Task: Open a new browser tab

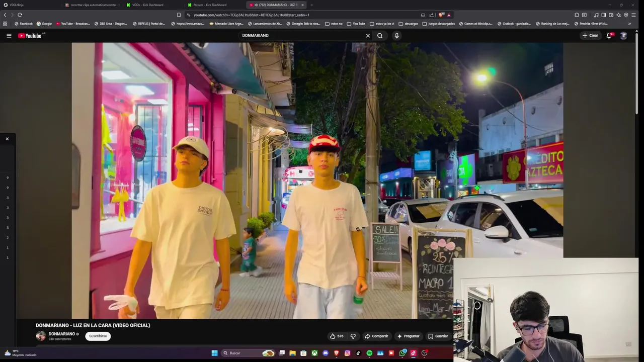Action: click(x=311, y=5)
